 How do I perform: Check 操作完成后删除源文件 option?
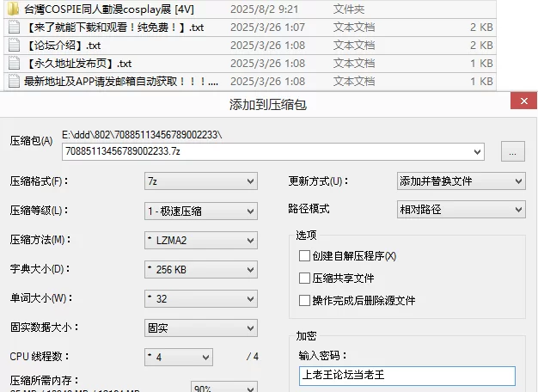[x=304, y=300]
